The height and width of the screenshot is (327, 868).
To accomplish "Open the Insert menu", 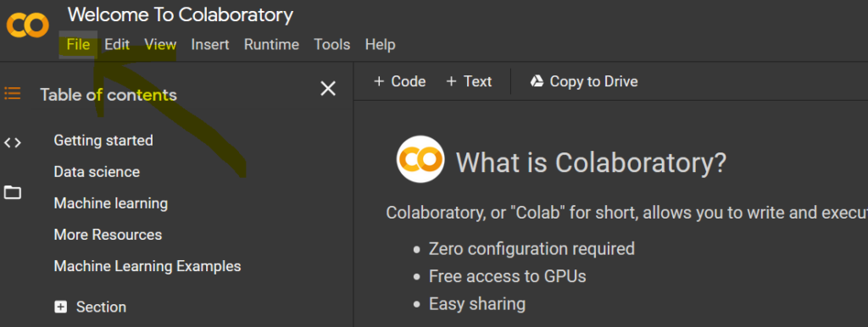I will tap(210, 44).
